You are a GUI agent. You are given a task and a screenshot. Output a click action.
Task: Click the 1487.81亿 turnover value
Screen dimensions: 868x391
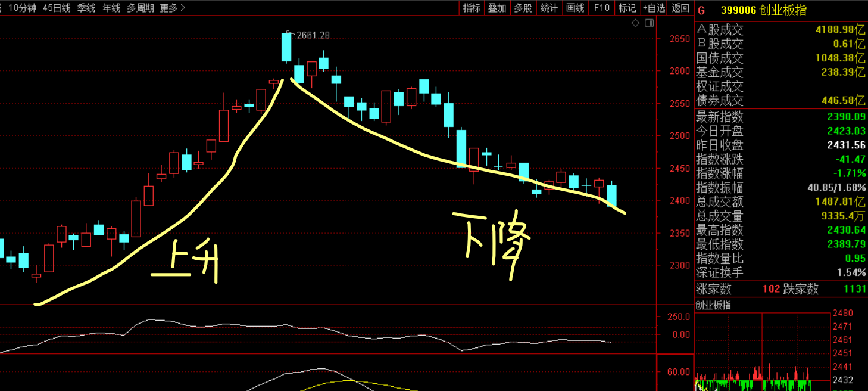841,201
